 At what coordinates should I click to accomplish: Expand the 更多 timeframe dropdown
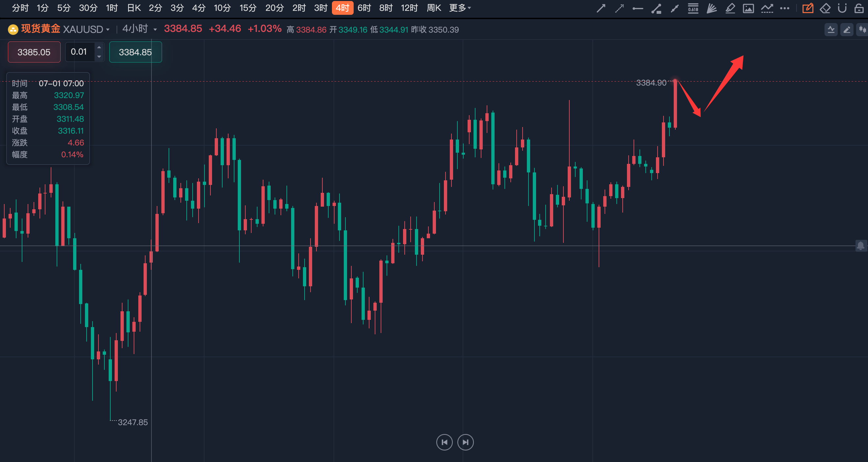[460, 8]
